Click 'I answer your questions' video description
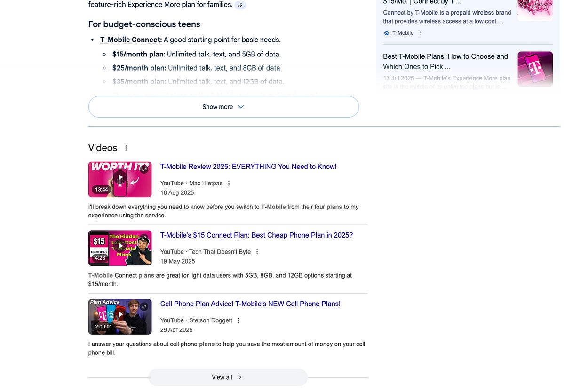 (227, 348)
